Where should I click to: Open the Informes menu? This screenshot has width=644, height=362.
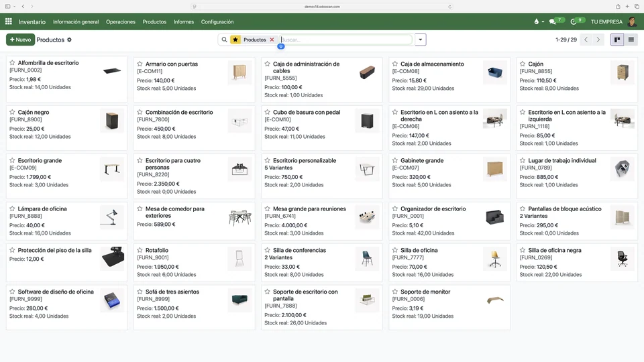(184, 21)
